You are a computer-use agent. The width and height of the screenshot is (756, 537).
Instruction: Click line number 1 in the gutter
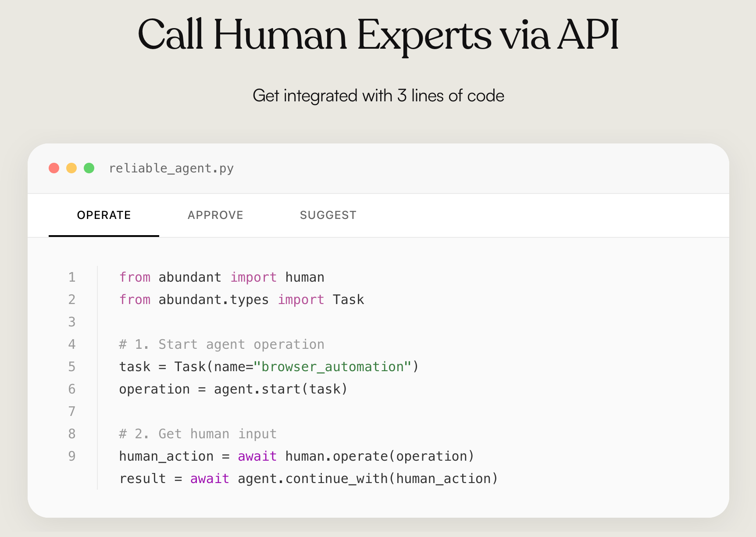click(x=72, y=277)
